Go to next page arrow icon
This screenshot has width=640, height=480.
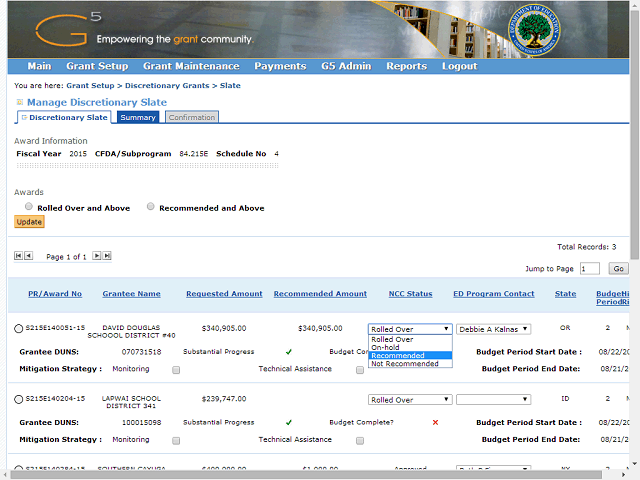click(96, 256)
